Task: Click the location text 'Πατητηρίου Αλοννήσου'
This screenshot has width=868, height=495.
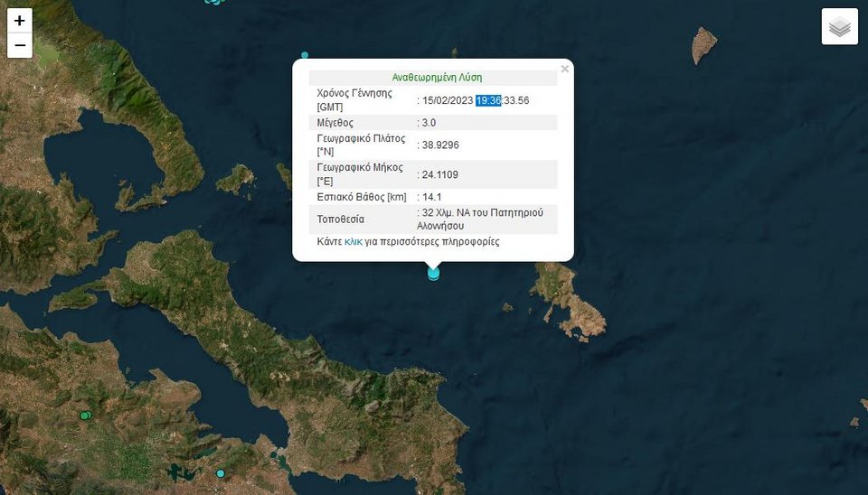Action: [482, 219]
